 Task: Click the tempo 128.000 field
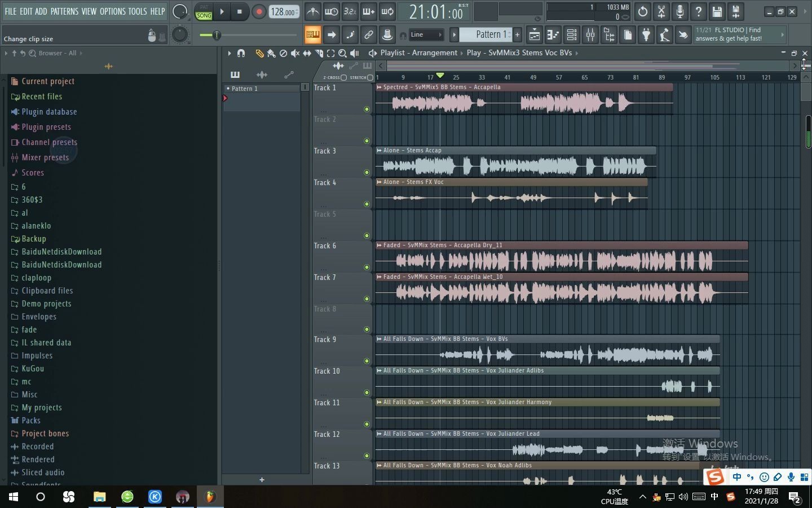[284, 11]
